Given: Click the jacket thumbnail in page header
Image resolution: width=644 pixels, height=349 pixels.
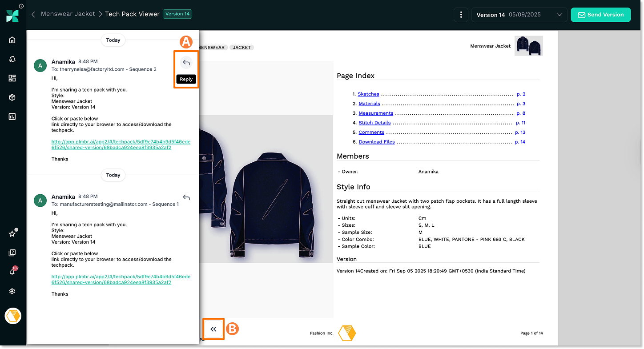Looking at the screenshot, I should click(x=528, y=46).
